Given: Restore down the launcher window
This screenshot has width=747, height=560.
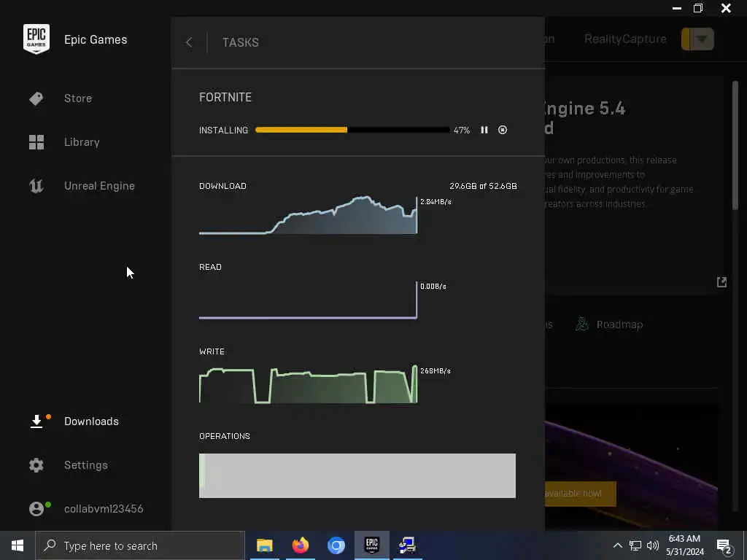Looking at the screenshot, I should click(x=698, y=8).
